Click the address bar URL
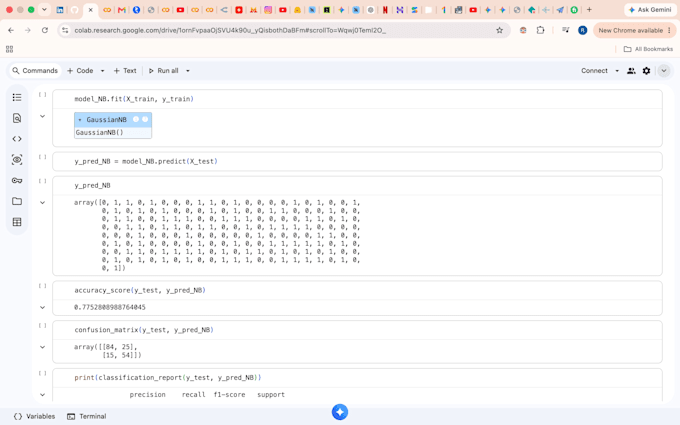 click(x=230, y=30)
